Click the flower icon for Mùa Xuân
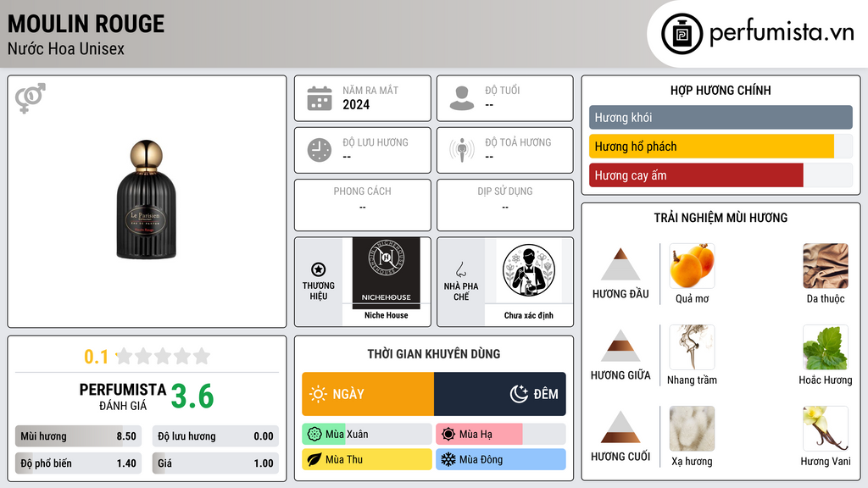 [x=314, y=435]
